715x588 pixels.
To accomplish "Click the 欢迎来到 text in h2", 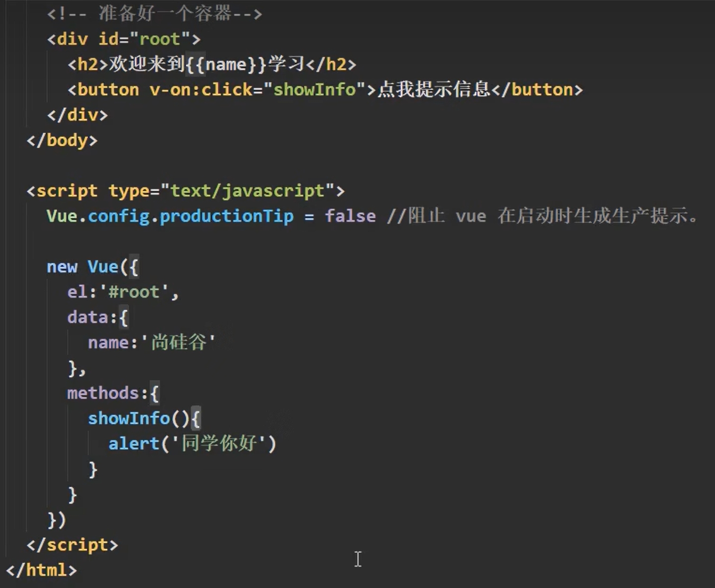I will 147,64.
